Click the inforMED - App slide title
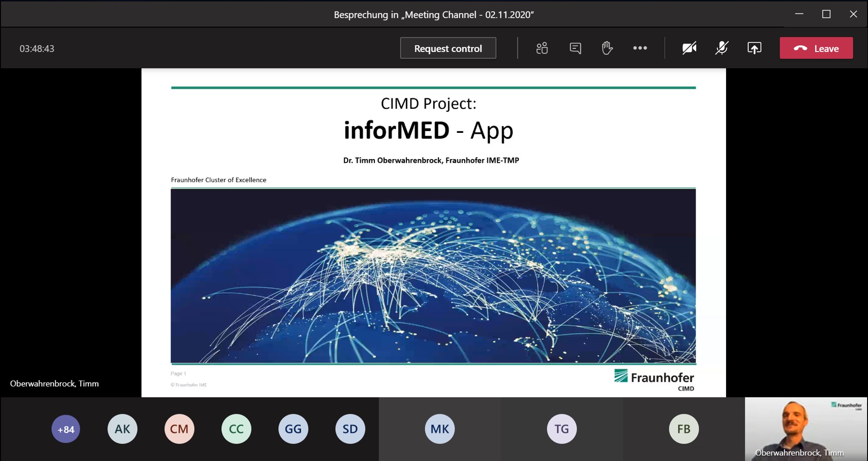The height and width of the screenshot is (461, 868). pyautogui.click(x=428, y=130)
